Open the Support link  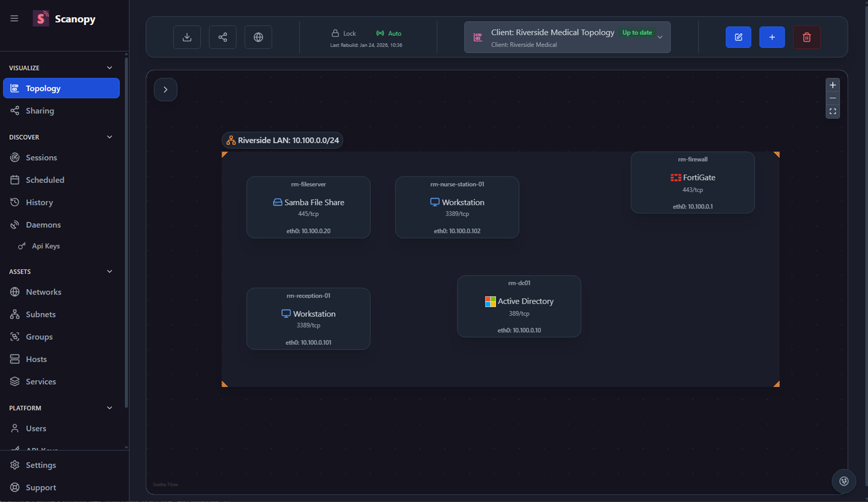41,487
